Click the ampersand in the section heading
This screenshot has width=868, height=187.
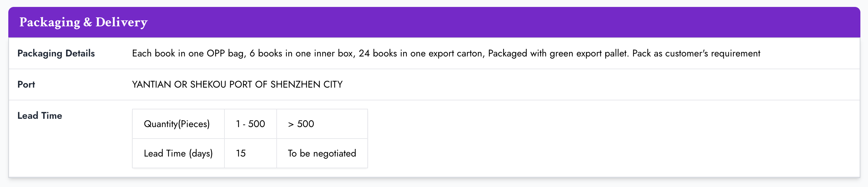[x=88, y=22]
